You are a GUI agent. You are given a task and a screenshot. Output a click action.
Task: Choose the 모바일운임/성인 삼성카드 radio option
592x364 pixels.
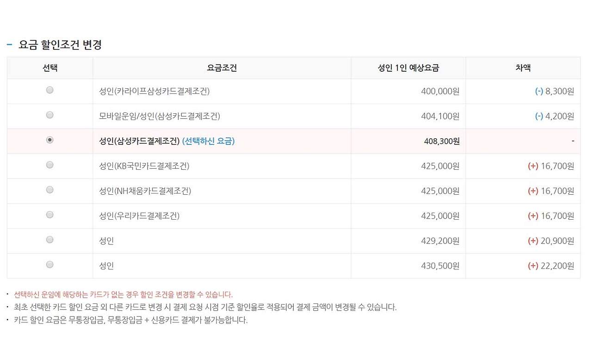click(x=50, y=115)
